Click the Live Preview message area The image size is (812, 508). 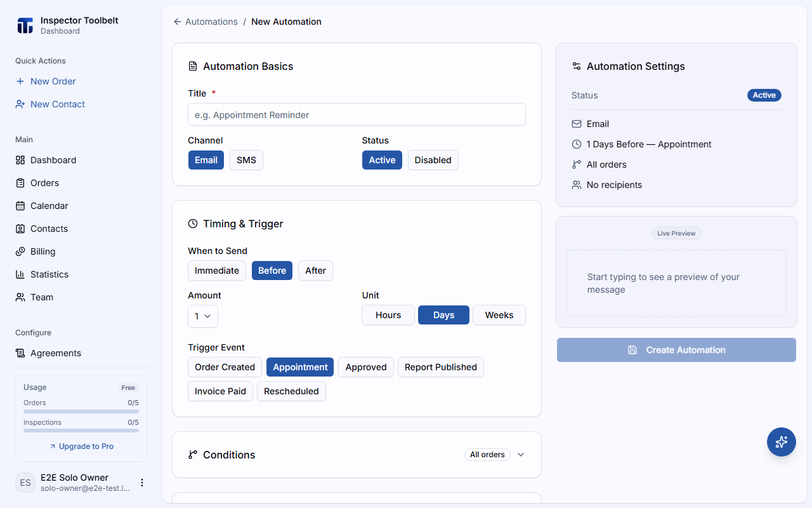coord(676,283)
